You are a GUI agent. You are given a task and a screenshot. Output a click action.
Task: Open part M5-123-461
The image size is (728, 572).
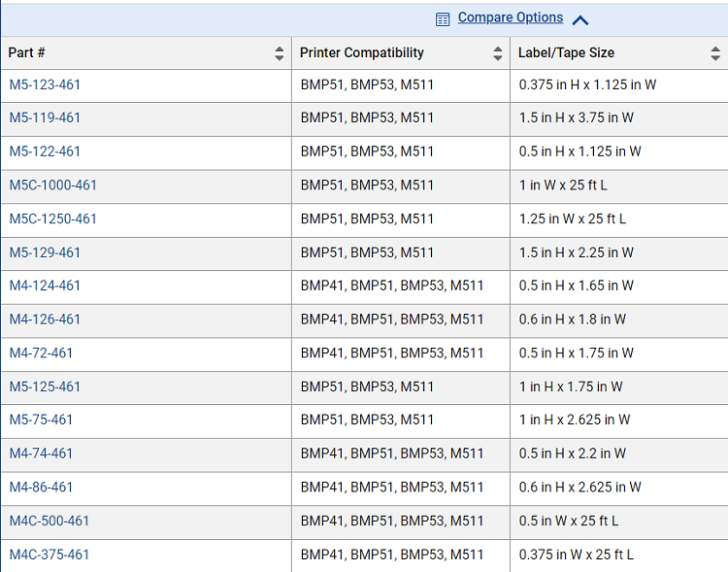(x=45, y=85)
